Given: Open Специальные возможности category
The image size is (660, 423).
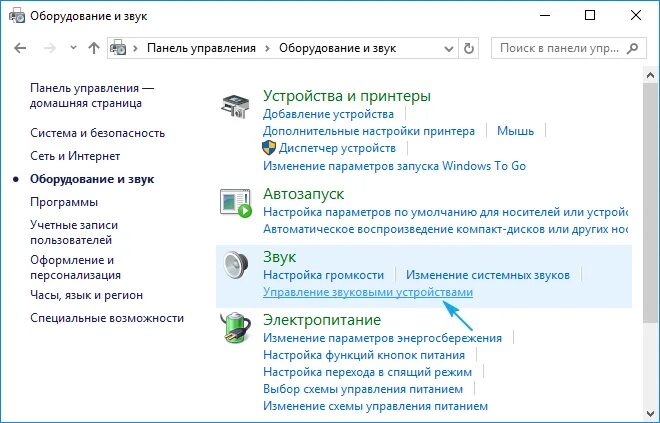Looking at the screenshot, I should click(107, 318).
